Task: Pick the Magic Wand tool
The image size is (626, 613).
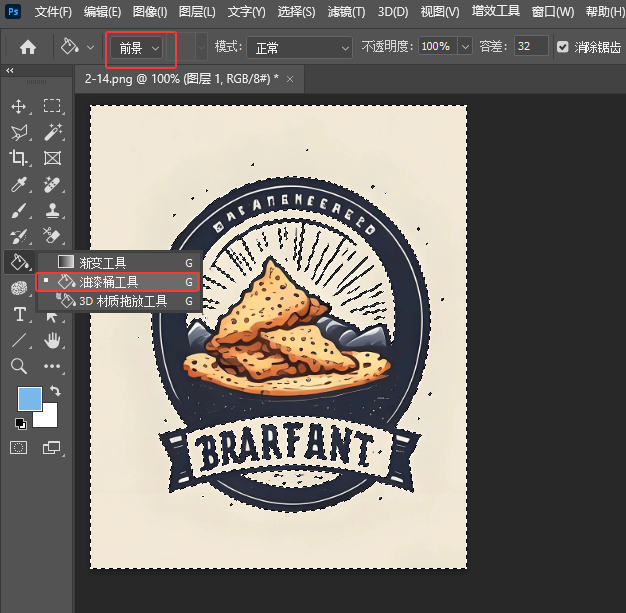Action: (x=52, y=132)
